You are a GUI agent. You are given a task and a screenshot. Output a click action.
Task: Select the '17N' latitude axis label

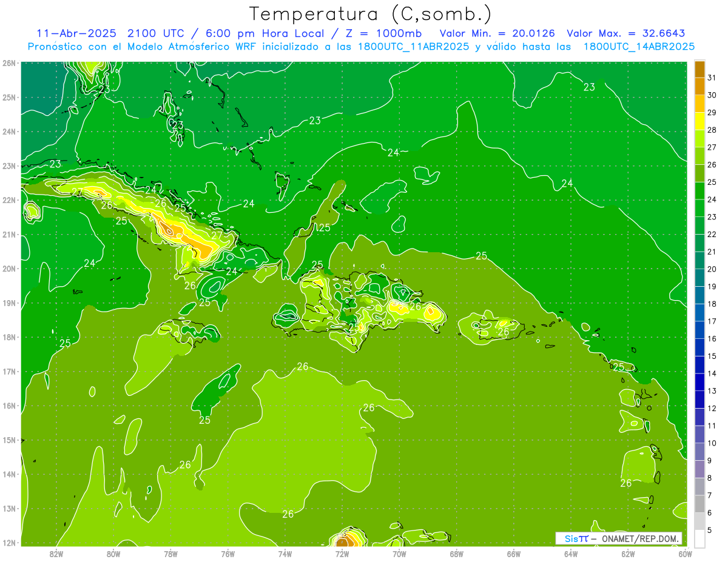(9, 372)
